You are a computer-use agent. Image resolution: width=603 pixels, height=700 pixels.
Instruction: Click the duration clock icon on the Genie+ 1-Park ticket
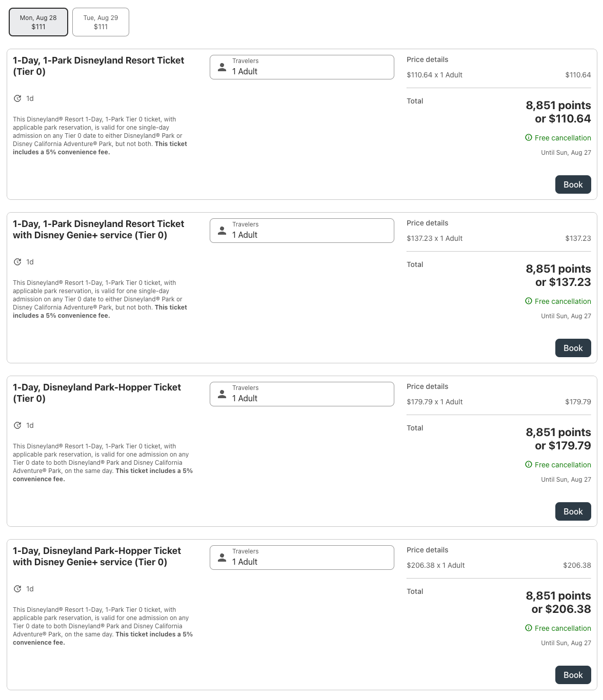[x=17, y=262]
